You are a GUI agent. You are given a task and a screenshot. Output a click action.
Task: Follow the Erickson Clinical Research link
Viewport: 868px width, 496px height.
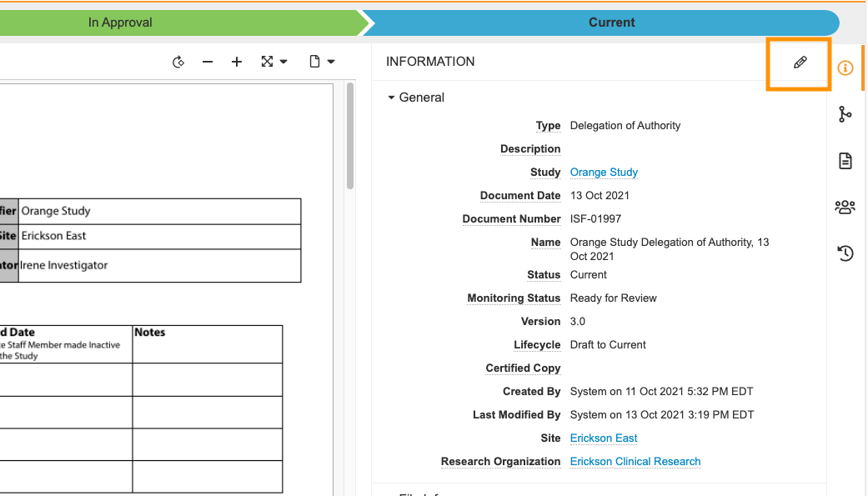[635, 462]
